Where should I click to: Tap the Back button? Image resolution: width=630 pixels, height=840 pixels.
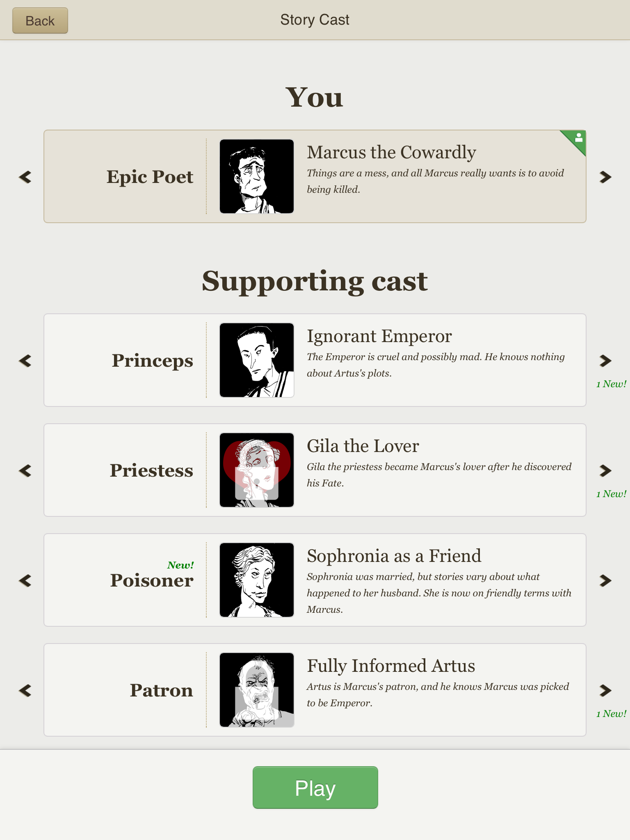(40, 21)
